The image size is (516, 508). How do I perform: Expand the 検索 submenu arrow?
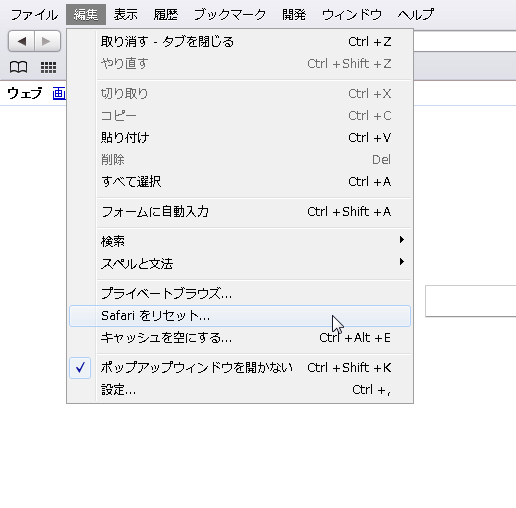[402, 240]
